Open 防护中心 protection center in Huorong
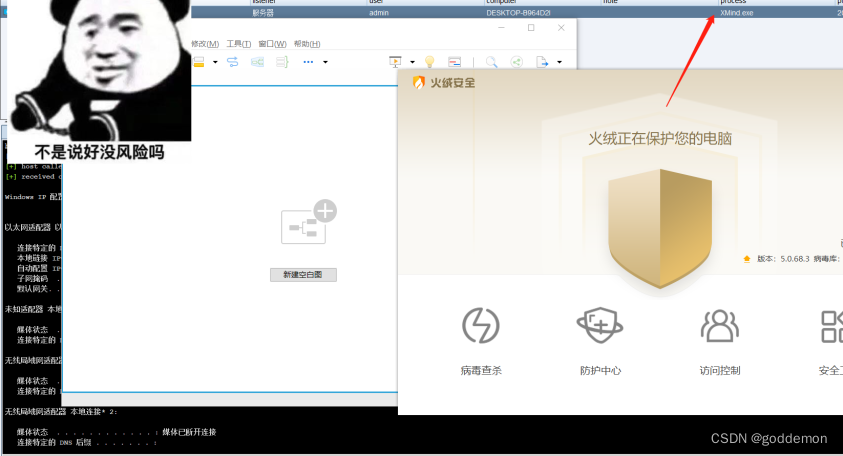The height and width of the screenshot is (456, 843). [600, 326]
